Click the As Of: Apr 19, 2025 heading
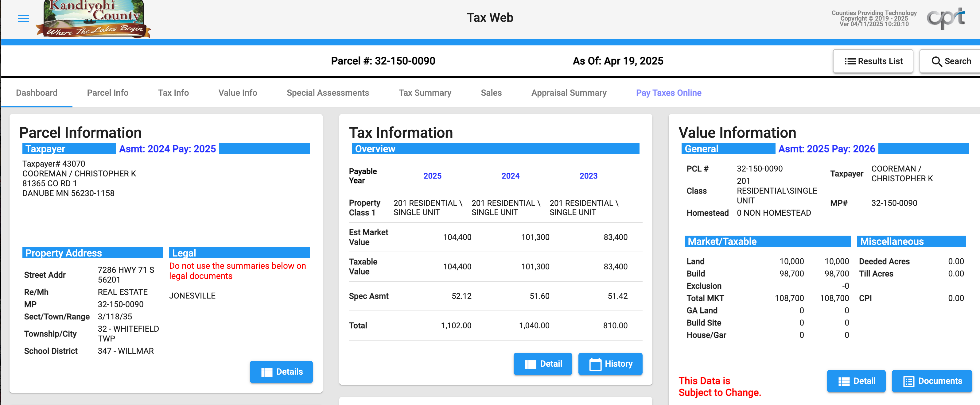 pos(618,61)
